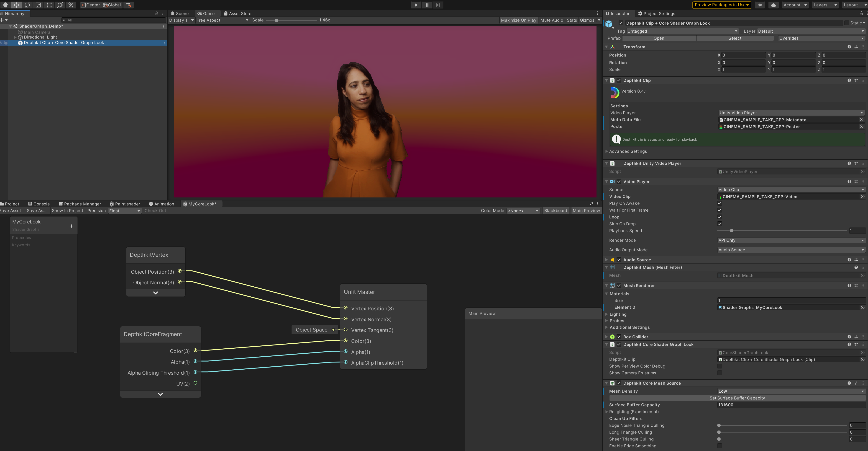
Task: Click the Pause button
Action: coord(427,5)
